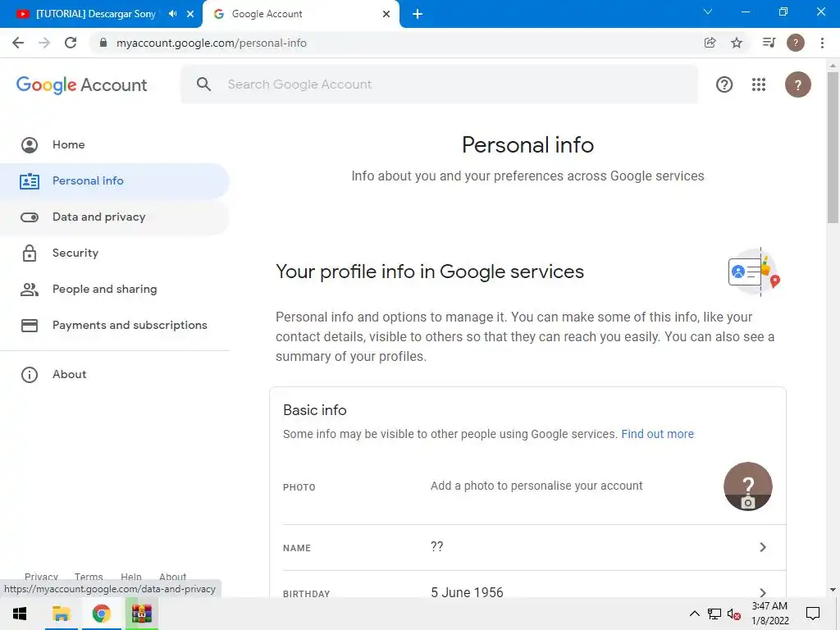The image size is (840, 630).
Task: Click the Terms footer link
Action: point(89,577)
